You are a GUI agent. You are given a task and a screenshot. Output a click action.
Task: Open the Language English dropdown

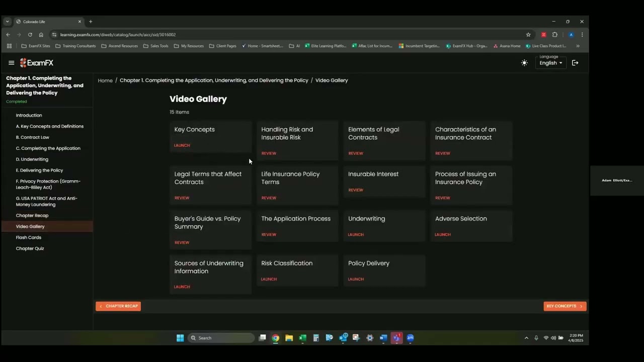click(x=551, y=63)
